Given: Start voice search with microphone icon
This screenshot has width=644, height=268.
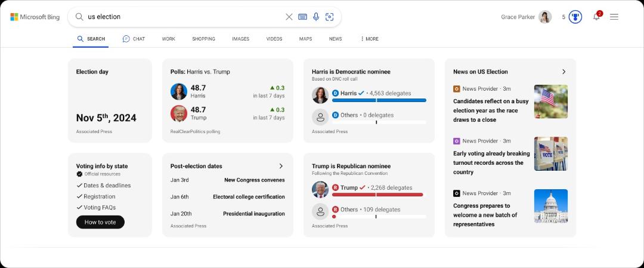Looking at the screenshot, I should (316, 17).
